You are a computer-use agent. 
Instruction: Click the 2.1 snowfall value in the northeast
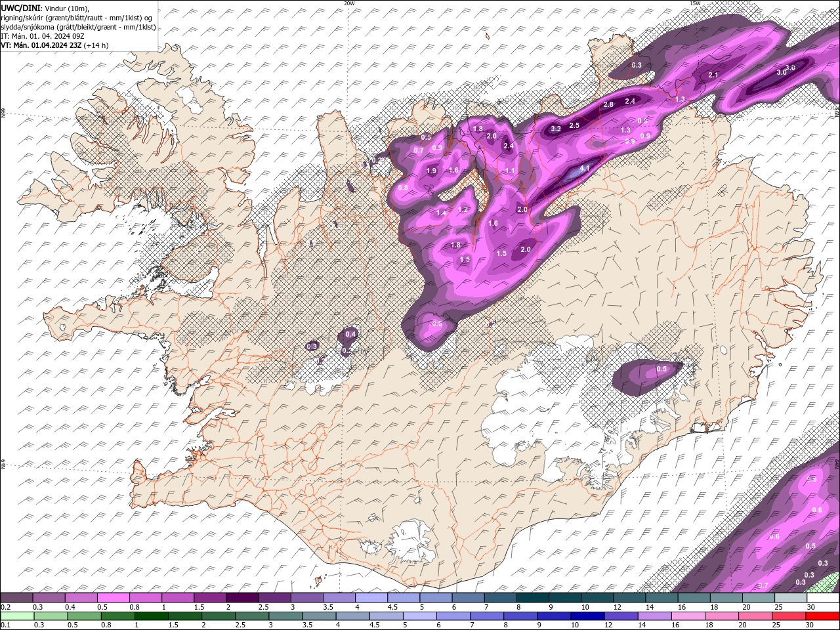(714, 75)
